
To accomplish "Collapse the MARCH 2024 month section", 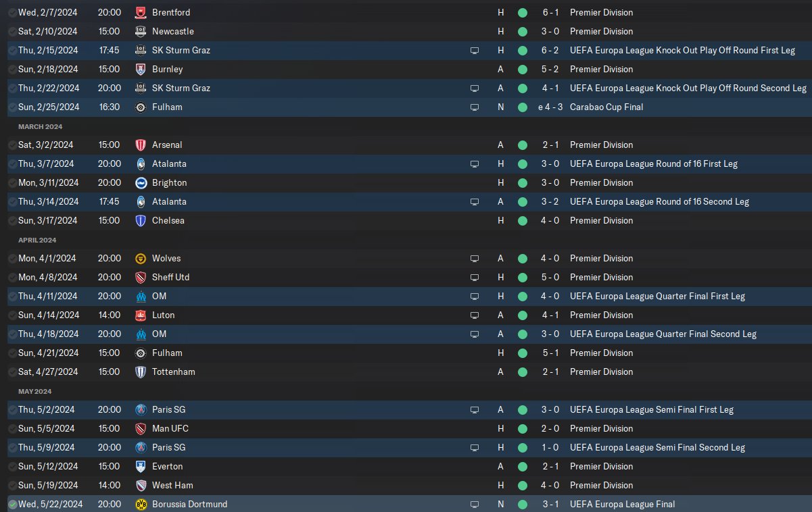I will (41, 126).
